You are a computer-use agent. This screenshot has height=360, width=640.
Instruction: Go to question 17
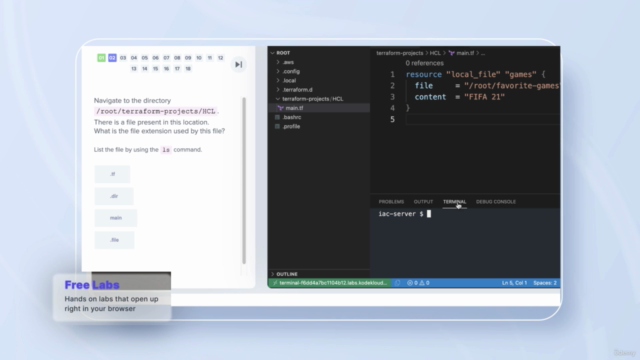point(177,69)
